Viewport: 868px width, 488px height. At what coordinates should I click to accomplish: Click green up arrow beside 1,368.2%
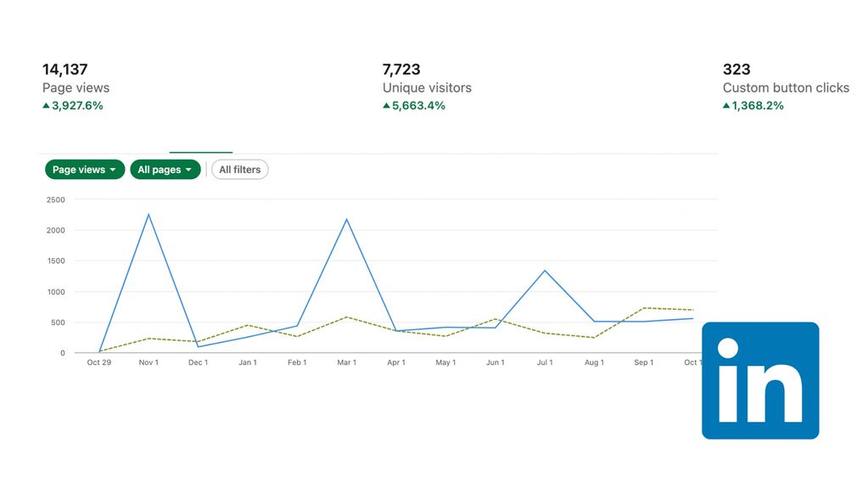pyautogui.click(x=726, y=106)
